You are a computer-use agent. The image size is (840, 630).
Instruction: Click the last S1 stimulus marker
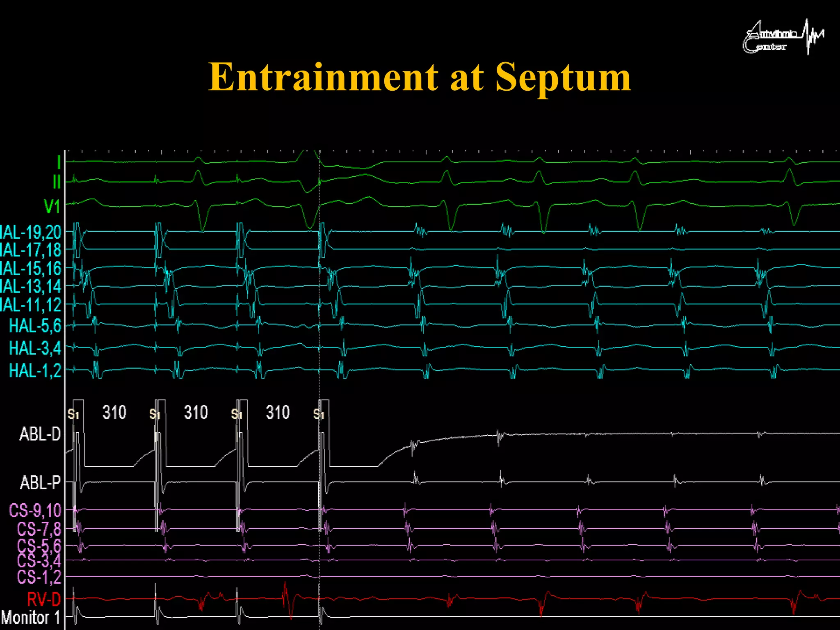point(319,414)
